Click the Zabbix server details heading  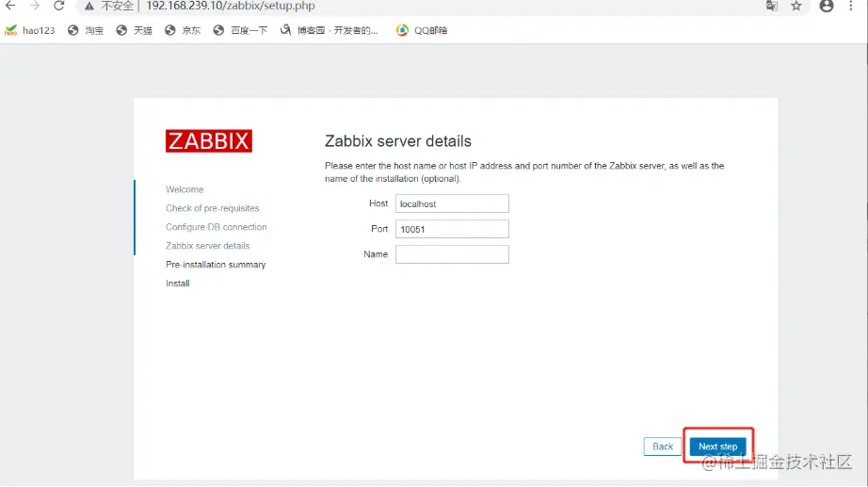pos(398,141)
